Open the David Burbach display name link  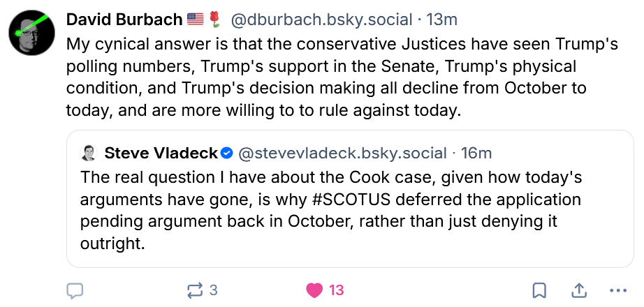(126, 20)
